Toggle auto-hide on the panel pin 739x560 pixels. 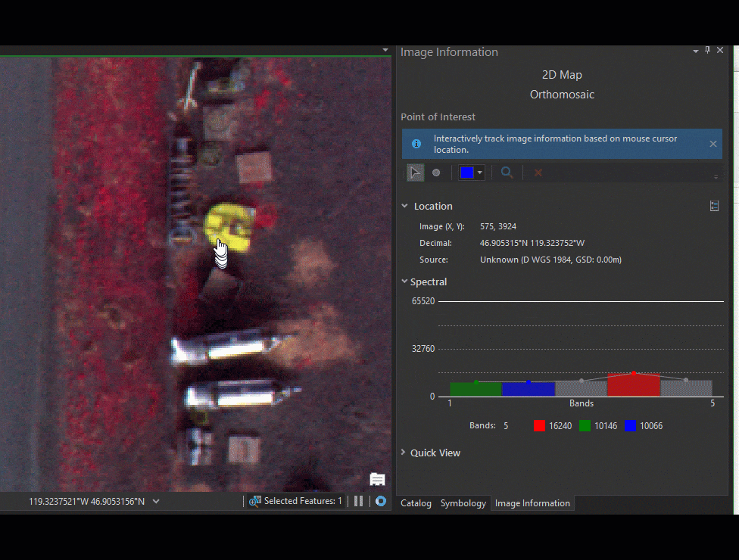tap(706, 50)
